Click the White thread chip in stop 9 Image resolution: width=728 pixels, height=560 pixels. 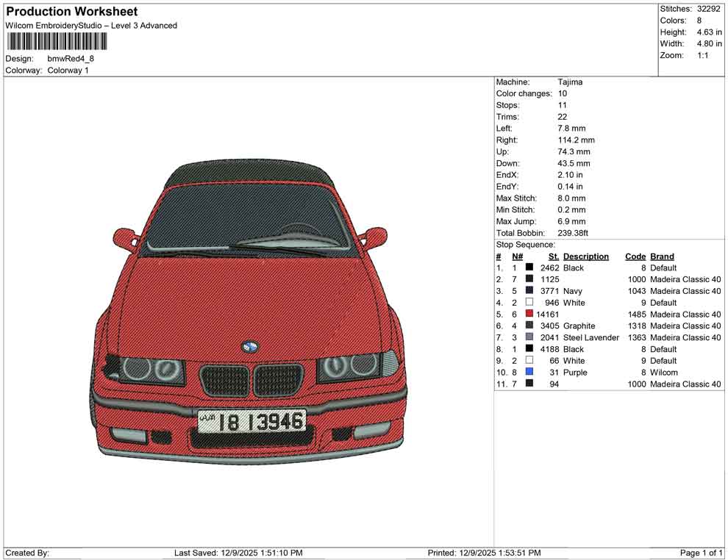[529, 361]
